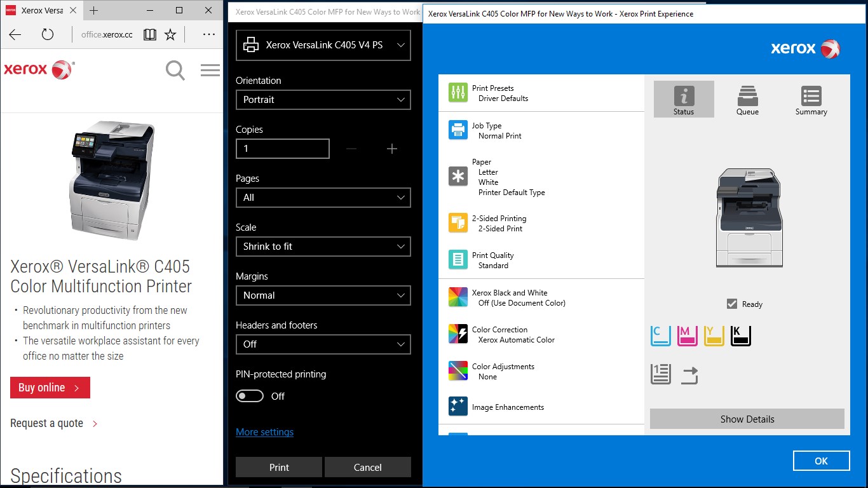
Task: Expand the Headers and footers dropdown
Action: 323,344
